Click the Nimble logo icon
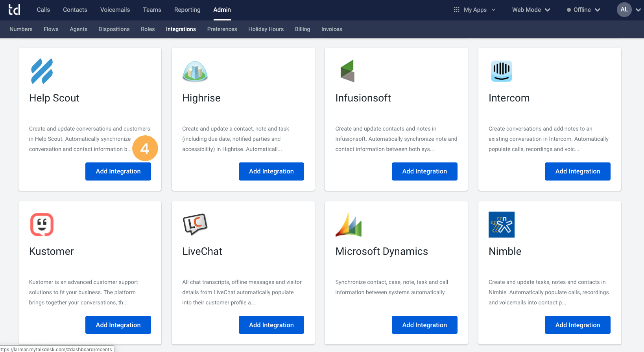 point(501,225)
